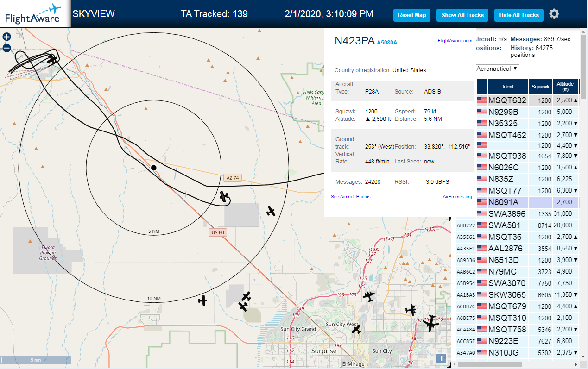Select the large jet icon near markers 17 and 18
Screen dimensions: 588x369
click(431, 323)
